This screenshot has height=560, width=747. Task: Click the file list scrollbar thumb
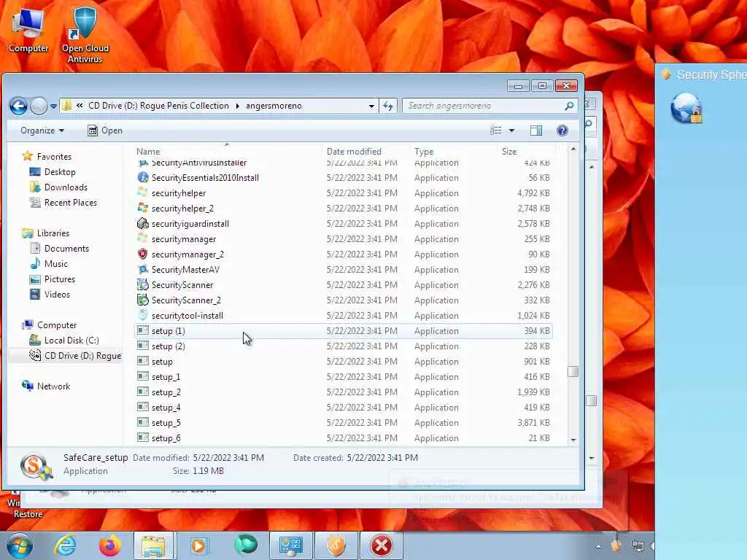click(573, 371)
